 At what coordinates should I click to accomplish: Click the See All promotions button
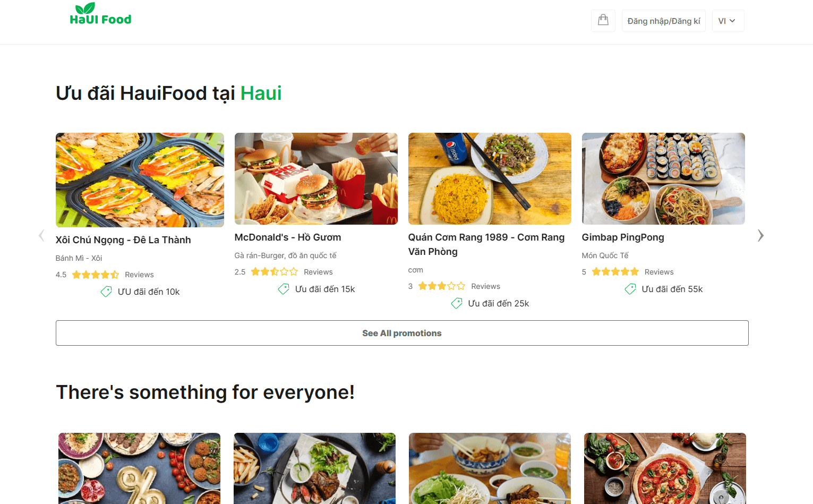(x=401, y=333)
